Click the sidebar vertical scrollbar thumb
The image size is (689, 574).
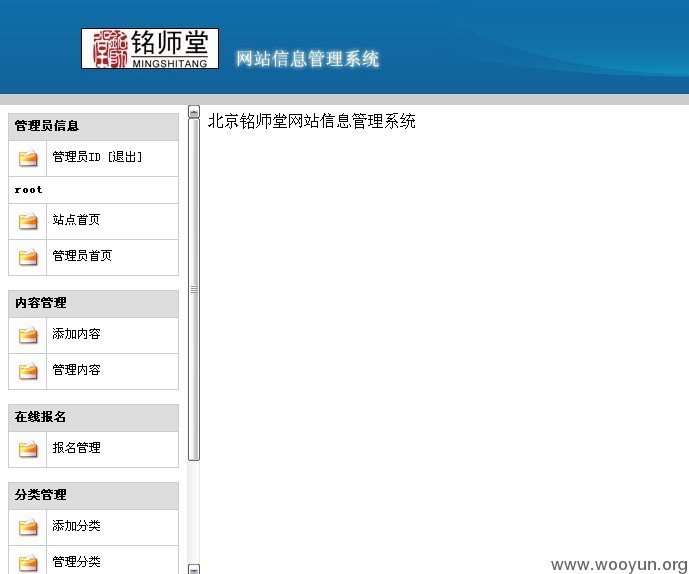pyautogui.click(x=194, y=289)
